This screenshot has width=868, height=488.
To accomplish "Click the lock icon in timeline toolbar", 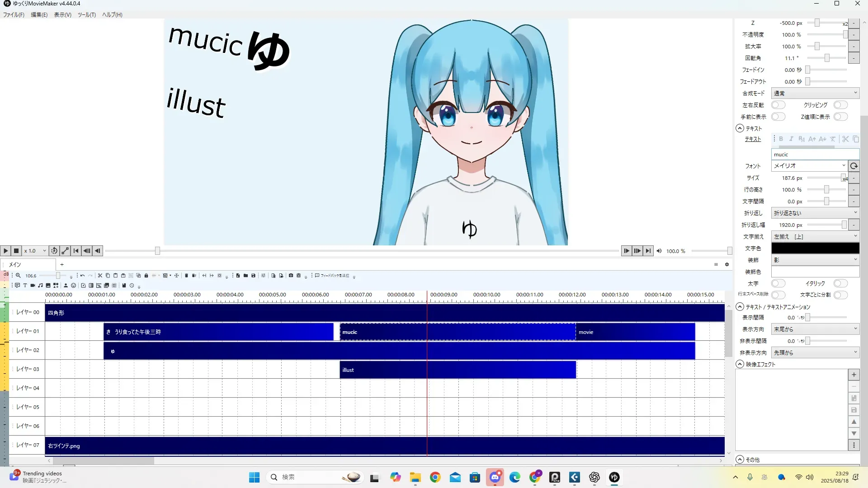I will [x=146, y=276].
